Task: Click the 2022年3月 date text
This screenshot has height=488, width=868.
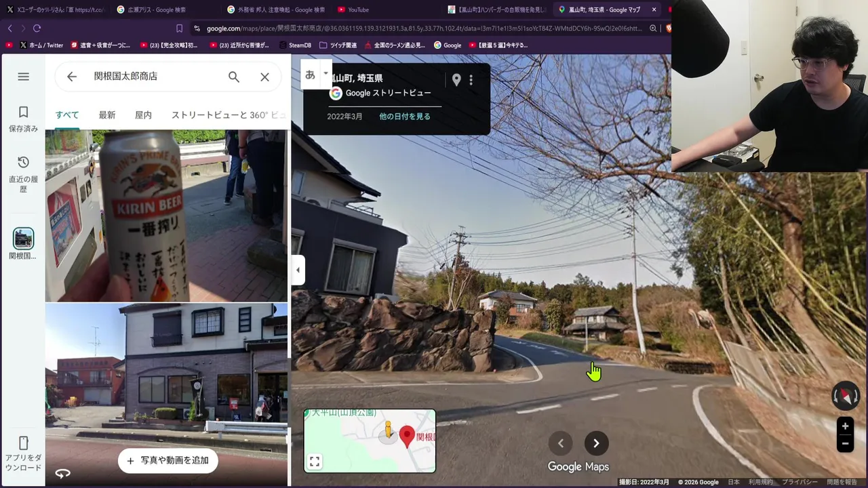Action: point(344,117)
